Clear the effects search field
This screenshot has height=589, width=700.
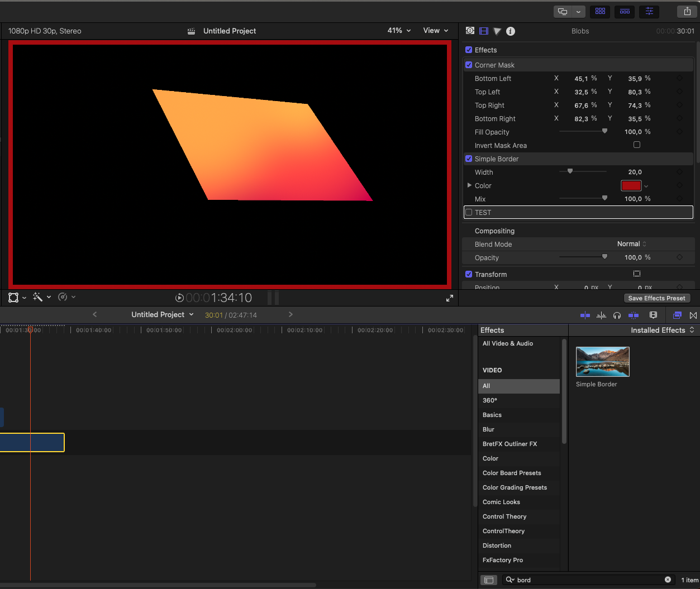pos(668,580)
